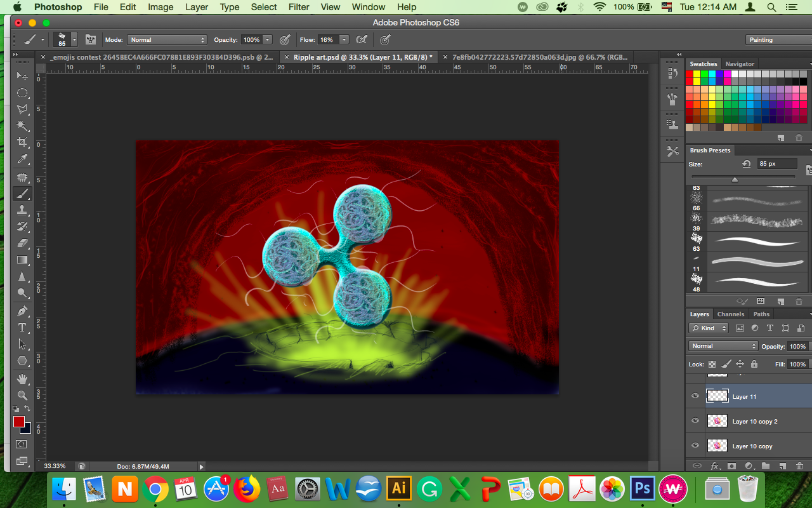Select the Sharpen tool in toolbox
The width and height of the screenshot is (812, 508).
tap(22, 276)
